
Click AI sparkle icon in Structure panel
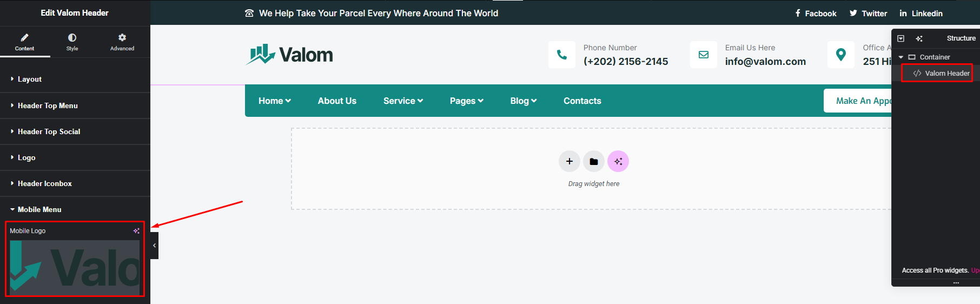[x=919, y=38]
